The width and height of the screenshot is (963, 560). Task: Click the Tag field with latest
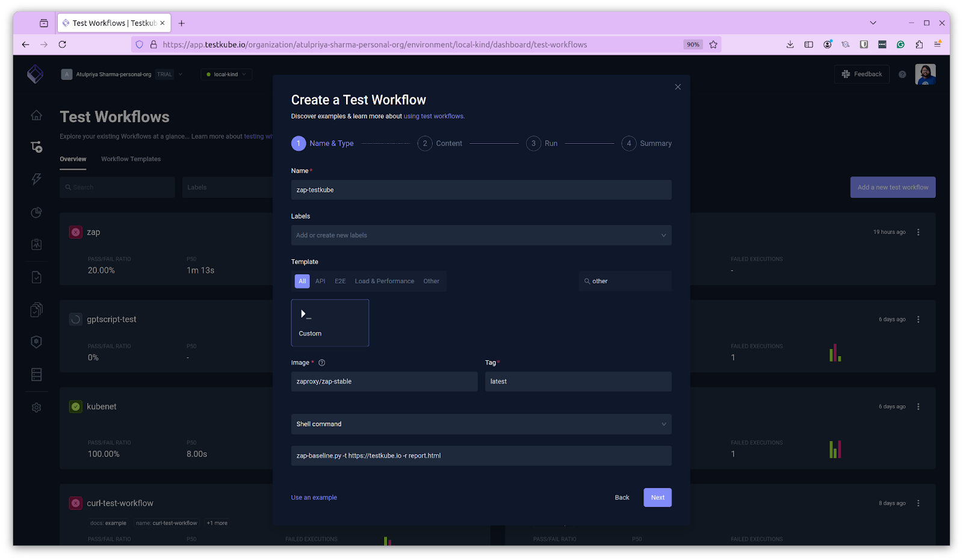tap(578, 381)
